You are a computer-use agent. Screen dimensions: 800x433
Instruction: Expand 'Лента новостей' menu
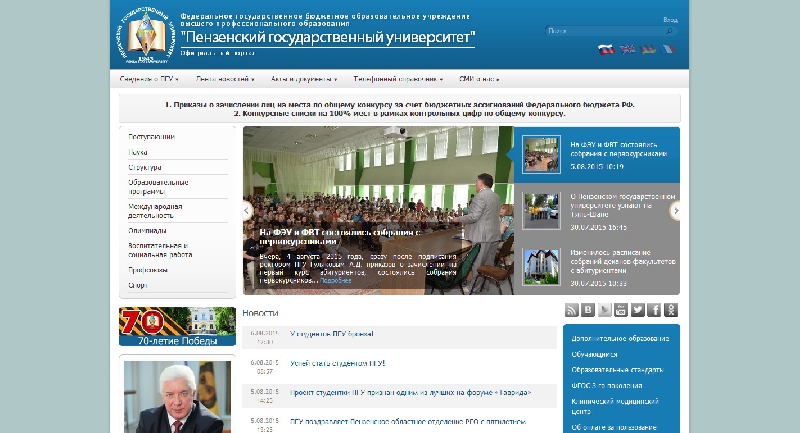225,79
